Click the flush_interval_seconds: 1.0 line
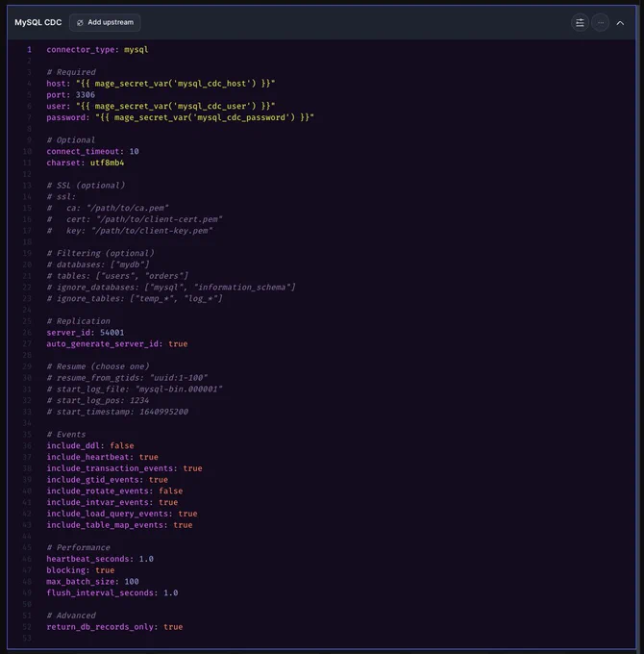Viewport: 644px width, 654px height. tap(112, 592)
